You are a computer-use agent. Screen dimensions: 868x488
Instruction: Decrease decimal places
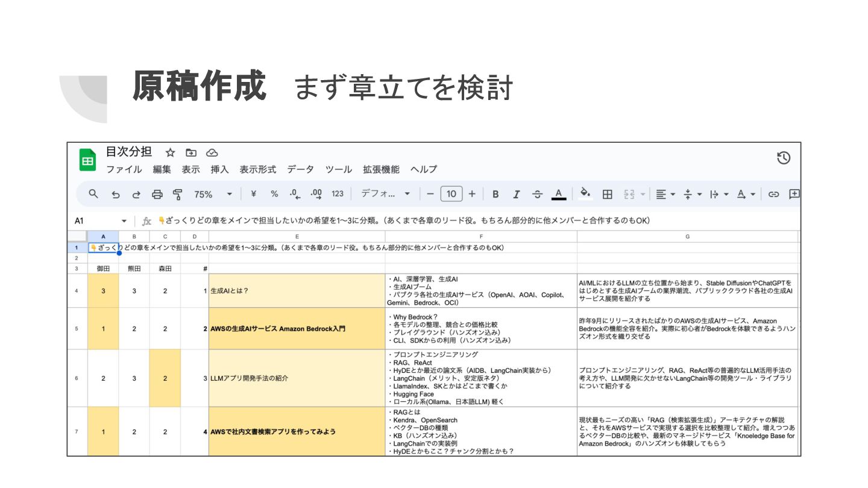point(295,194)
